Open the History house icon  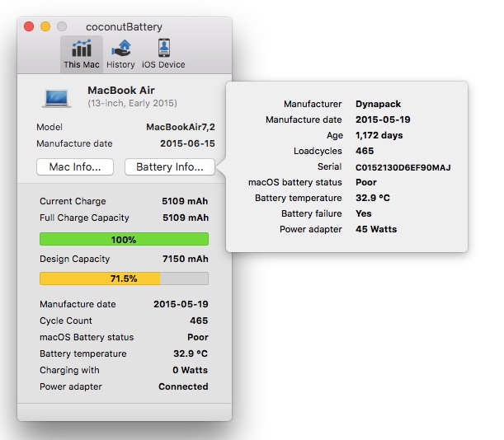click(121, 48)
